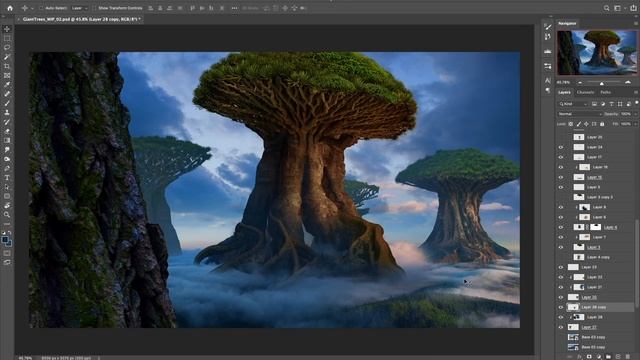Select the Layers tab
640x360 pixels.
pos(564,93)
